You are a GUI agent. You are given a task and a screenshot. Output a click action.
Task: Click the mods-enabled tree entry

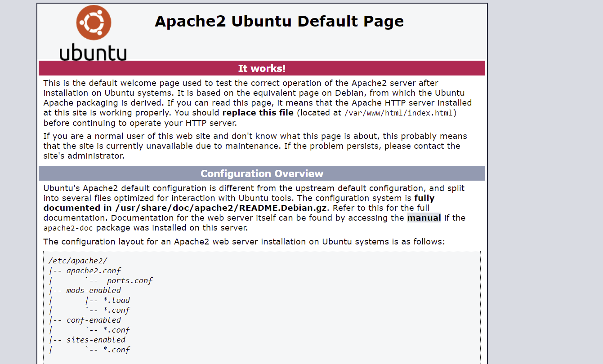(x=94, y=290)
